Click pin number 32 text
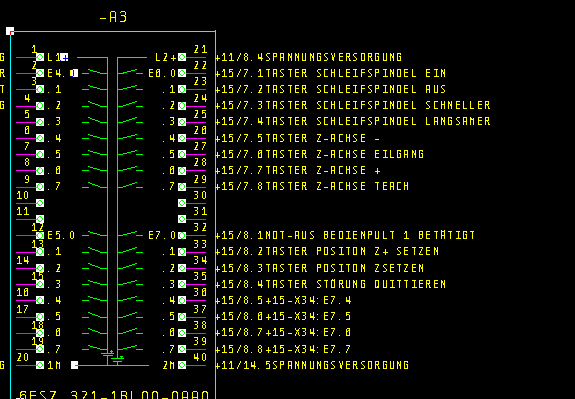 coord(201,227)
